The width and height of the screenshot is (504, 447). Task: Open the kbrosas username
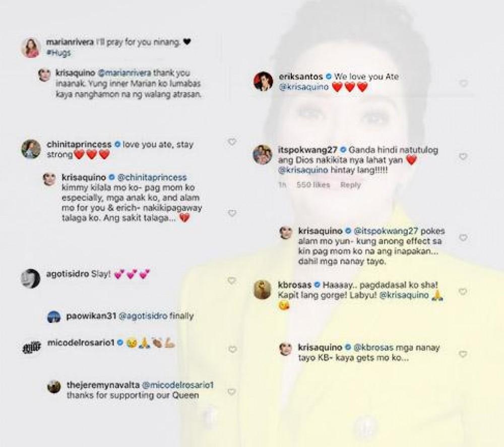point(294,285)
